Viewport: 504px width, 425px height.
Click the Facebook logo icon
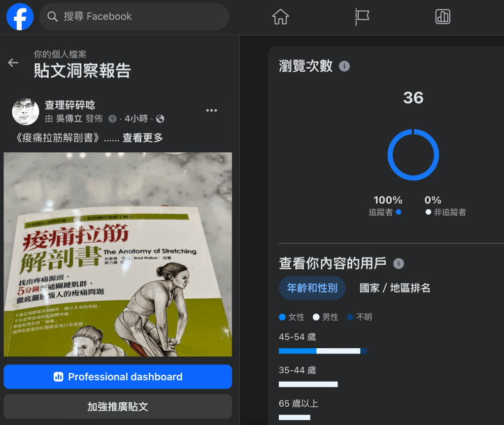tap(20, 17)
